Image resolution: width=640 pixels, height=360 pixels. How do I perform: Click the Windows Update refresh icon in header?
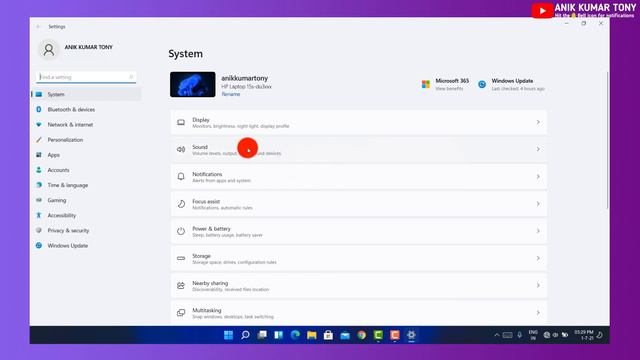click(x=482, y=84)
